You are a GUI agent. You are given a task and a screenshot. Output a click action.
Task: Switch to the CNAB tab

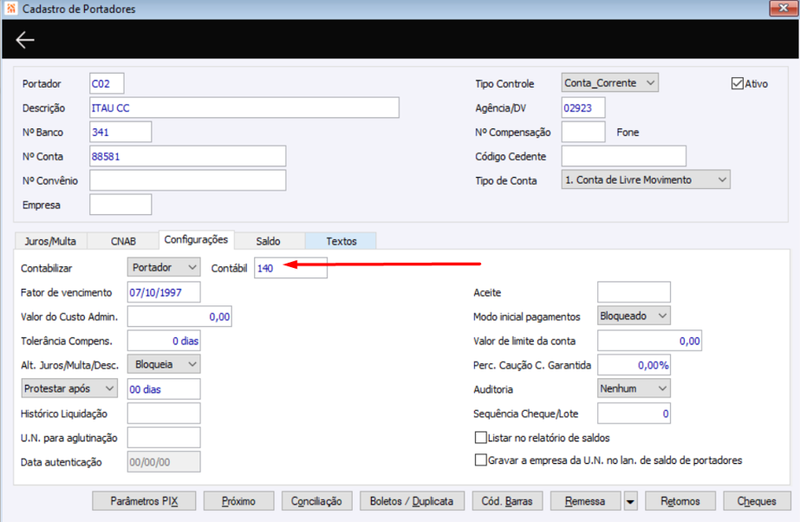coord(123,241)
